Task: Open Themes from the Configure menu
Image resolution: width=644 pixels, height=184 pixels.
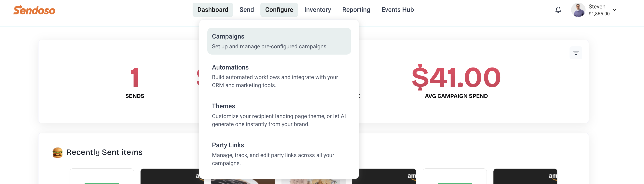Action: [x=279, y=115]
